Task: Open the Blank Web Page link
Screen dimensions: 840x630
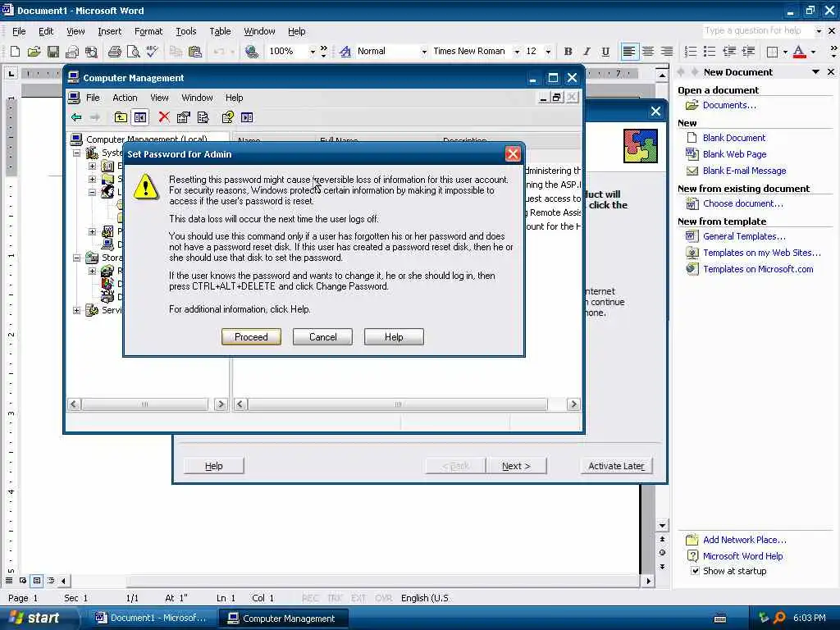Action: click(x=734, y=154)
